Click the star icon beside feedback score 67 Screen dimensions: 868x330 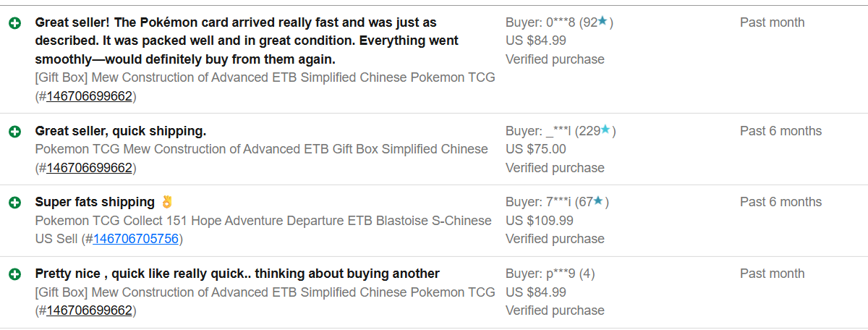pos(598,201)
